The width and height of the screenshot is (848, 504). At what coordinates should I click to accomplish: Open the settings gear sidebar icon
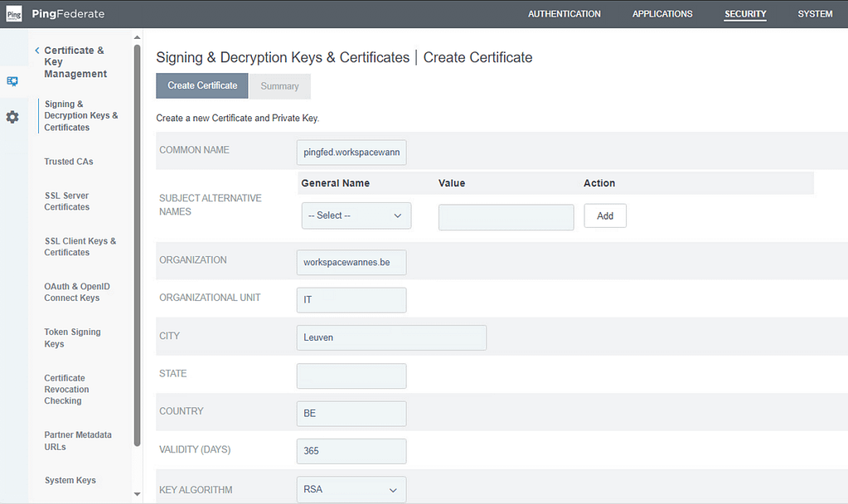point(12,117)
